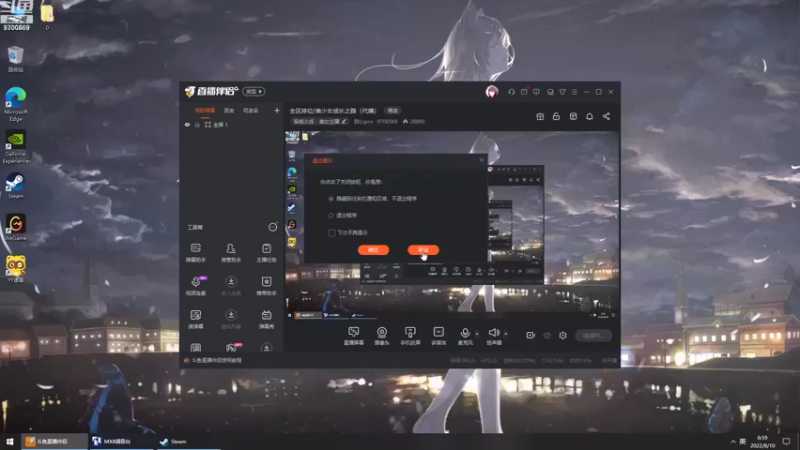Image resolution: width=800 pixels, height=450 pixels.
Task: Switch to the second scene tab
Action: [x=229, y=111]
